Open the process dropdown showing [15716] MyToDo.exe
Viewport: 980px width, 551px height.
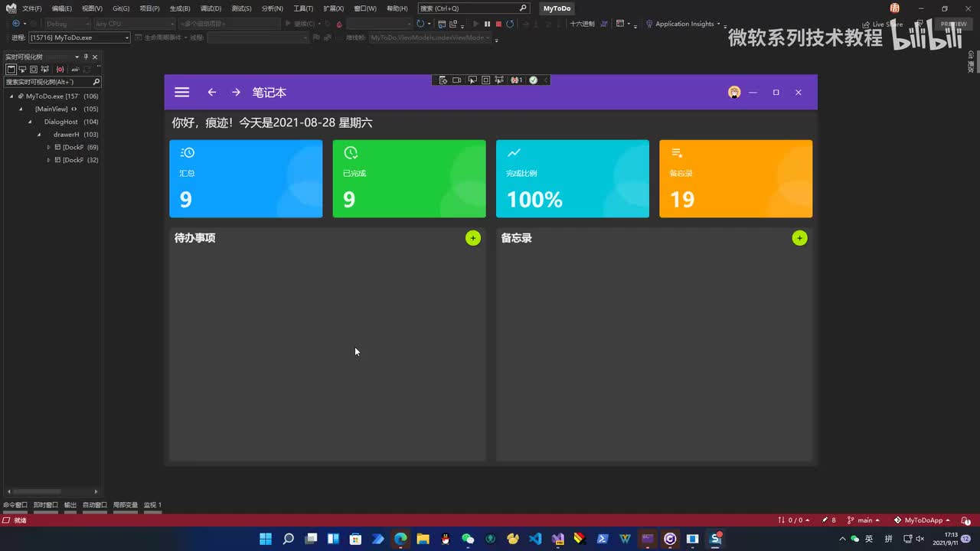click(80, 37)
